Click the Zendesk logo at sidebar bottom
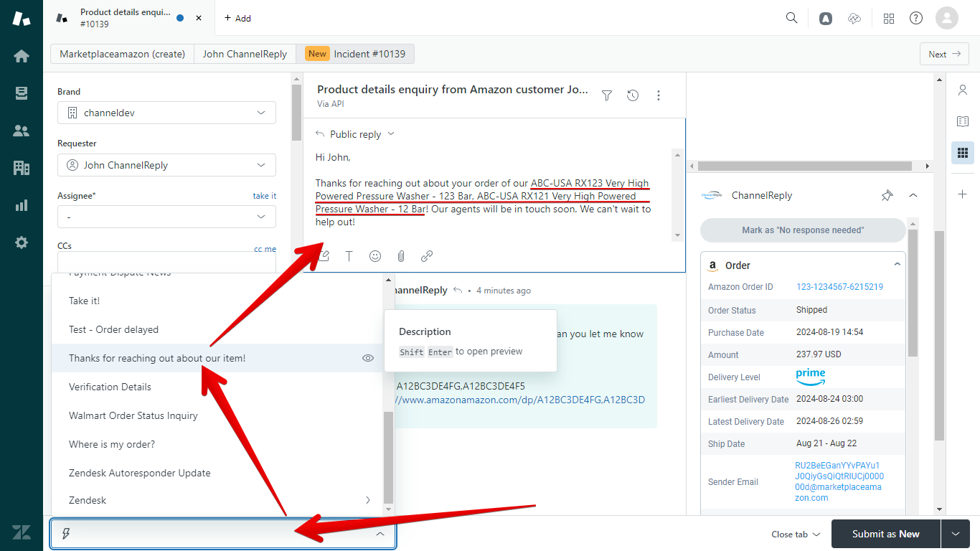The width and height of the screenshot is (980, 551). point(22,532)
